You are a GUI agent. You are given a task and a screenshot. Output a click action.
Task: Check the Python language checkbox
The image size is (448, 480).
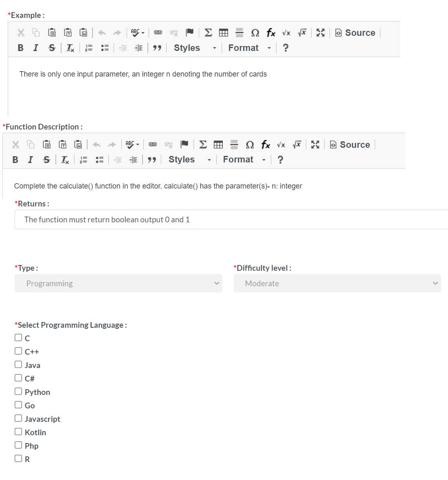pyautogui.click(x=18, y=391)
